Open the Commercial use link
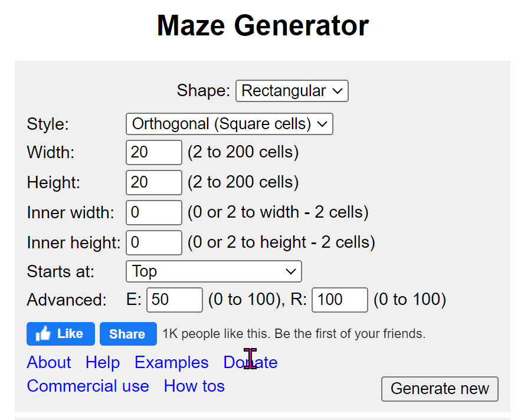The image size is (524, 420). click(88, 386)
